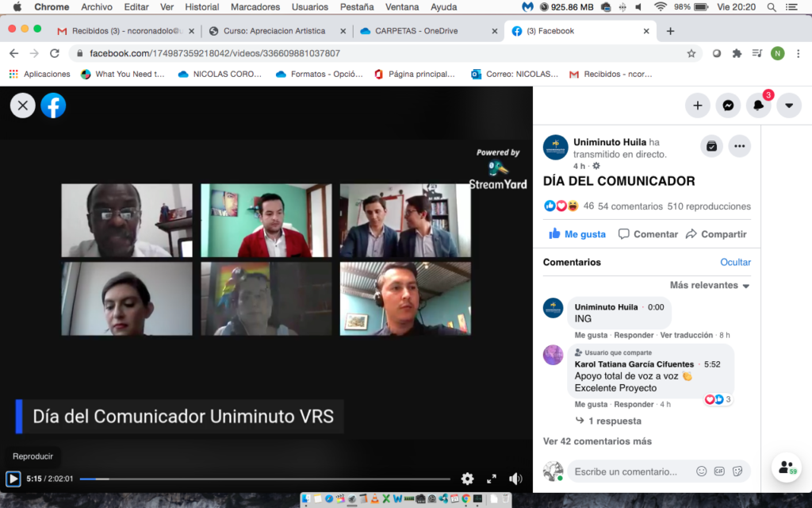Open the contacts chat bubble
The width and height of the screenshot is (812, 508).
787,468
